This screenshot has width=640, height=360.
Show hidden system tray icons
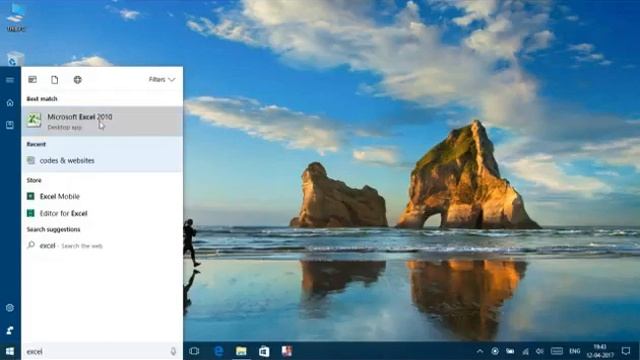click(x=480, y=351)
